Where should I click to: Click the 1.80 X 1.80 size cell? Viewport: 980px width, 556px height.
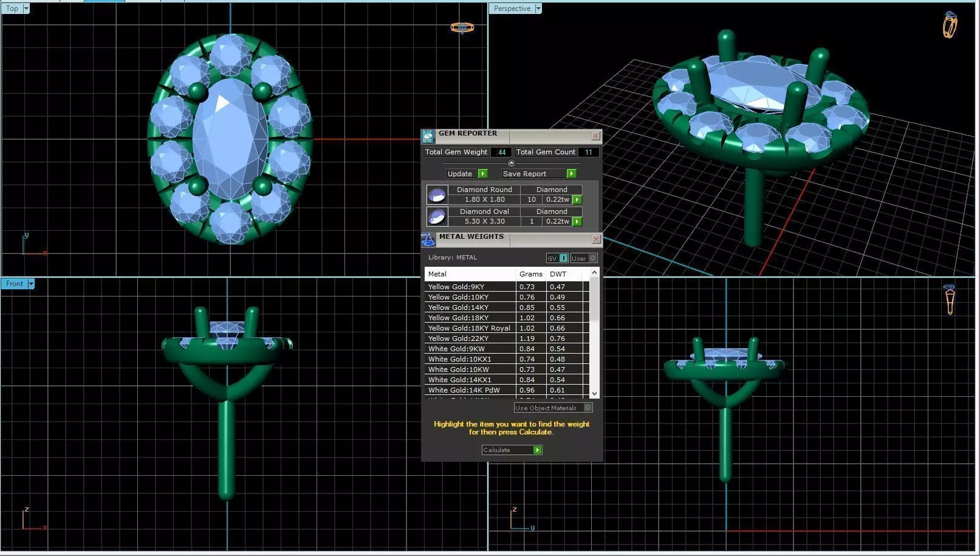[x=484, y=199]
